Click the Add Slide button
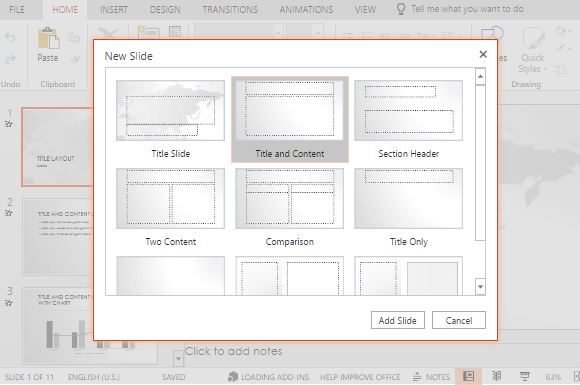Screen dimensions: 580x385 click(x=398, y=320)
